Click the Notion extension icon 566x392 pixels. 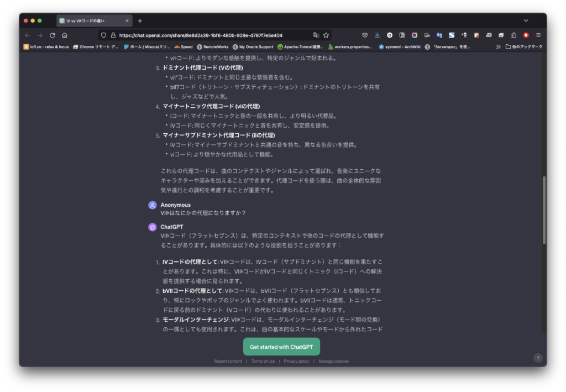click(x=402, y=35)
